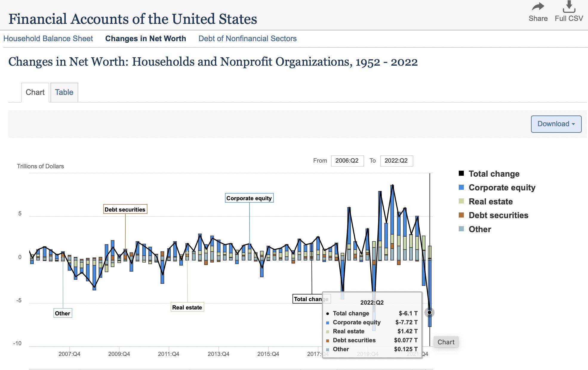Click the Real estate chart annotation label

(187, 307)
